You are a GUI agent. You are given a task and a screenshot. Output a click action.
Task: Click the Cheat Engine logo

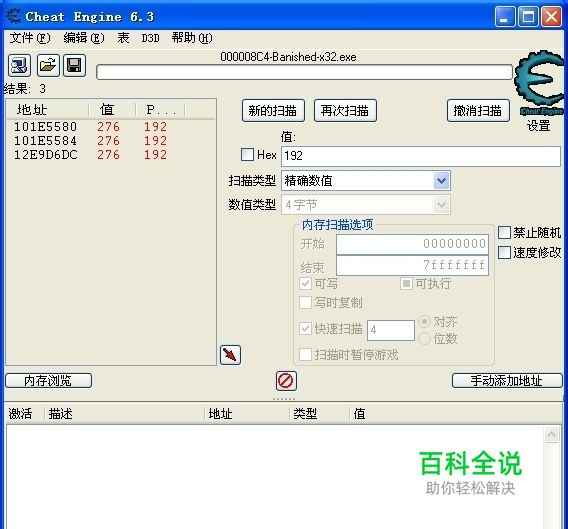click(540, 83)
